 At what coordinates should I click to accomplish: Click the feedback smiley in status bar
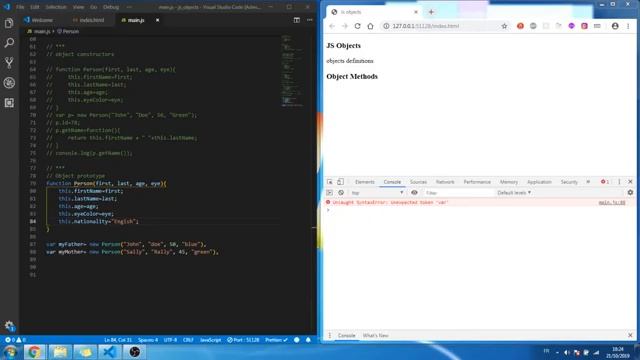[297, 340]
